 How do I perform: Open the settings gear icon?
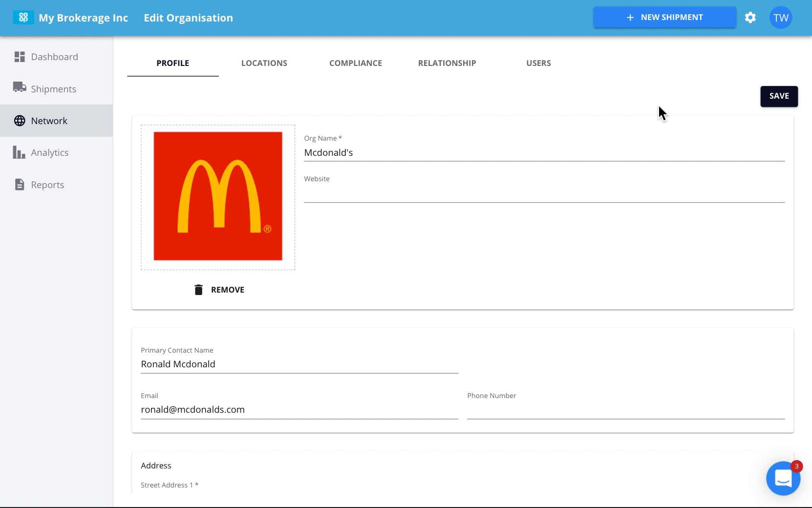[x=750, y=18]
